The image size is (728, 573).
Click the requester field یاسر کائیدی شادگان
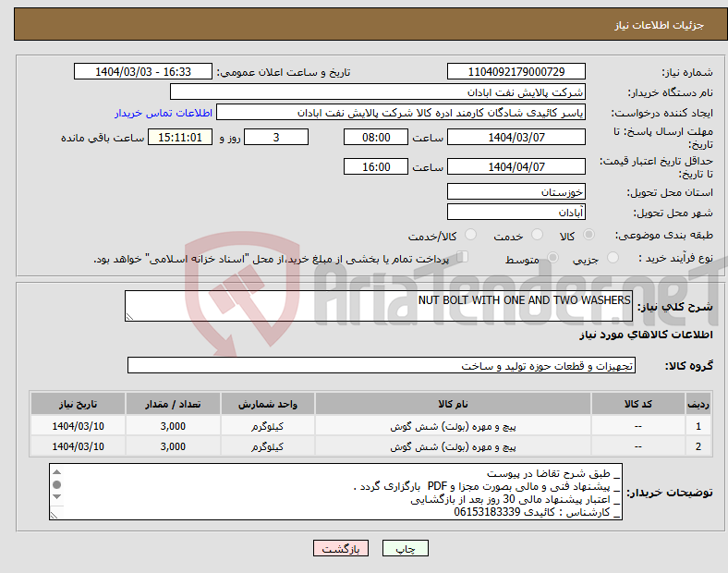[x=401, y=113]
